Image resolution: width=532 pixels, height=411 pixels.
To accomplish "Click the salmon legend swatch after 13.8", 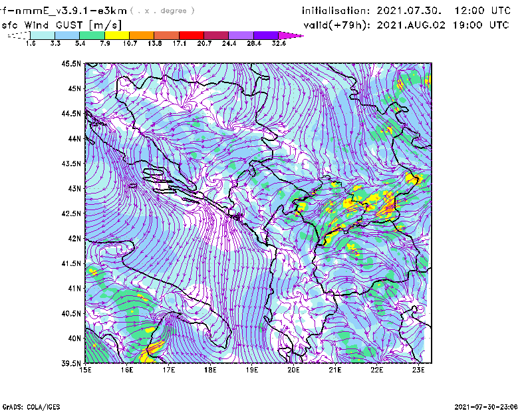I will pos(167,35).
